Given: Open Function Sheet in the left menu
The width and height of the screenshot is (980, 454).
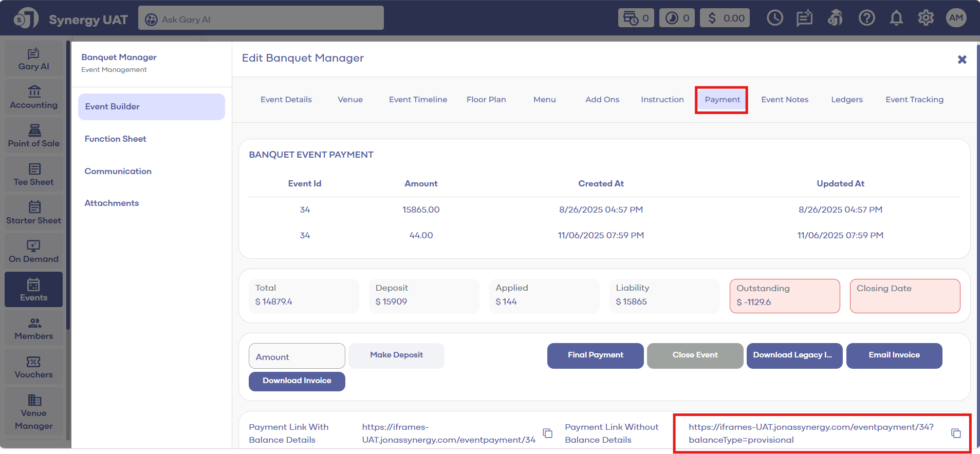Looking at the screenshot, I should pos(116,139).
